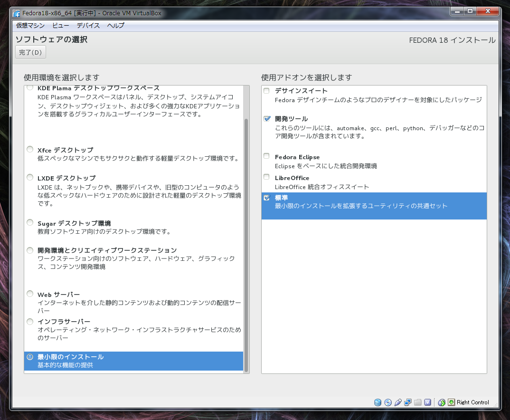The image size is (510, 420).
Task: Select the Xfce デスクトップ radio button
Action: [30, 149]
